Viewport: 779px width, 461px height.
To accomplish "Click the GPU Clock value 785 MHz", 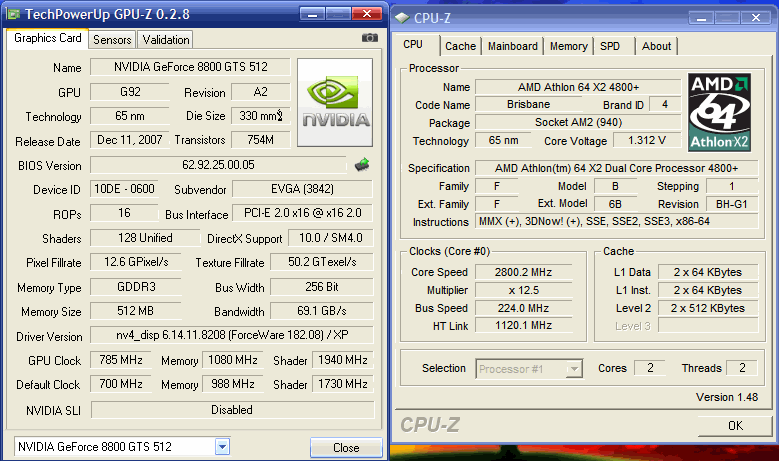I will [121, 360].
